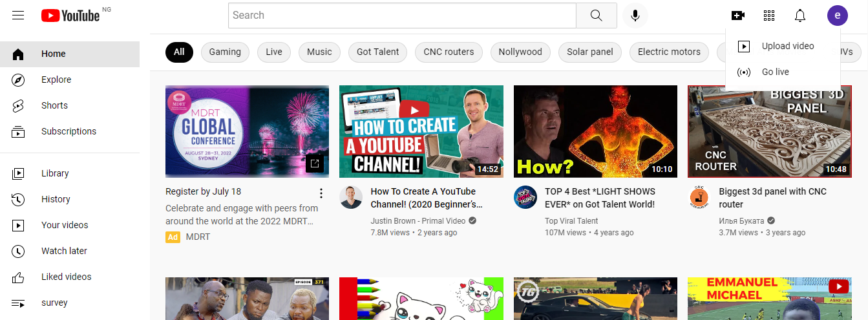Image resolution: width=868 pixels, height=320 pixels.
Task: Open the hamburger guide menu
Action: coord(18,15)
